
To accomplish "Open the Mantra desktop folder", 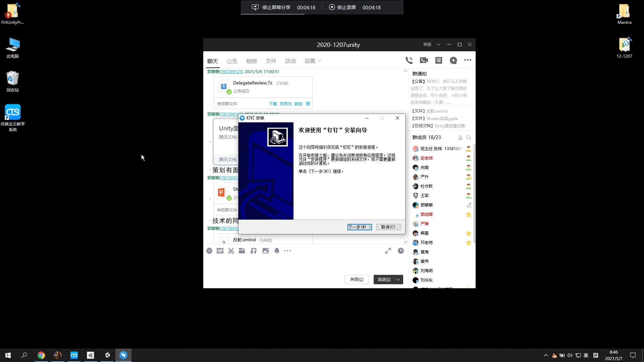I will (x=624, y=14).
